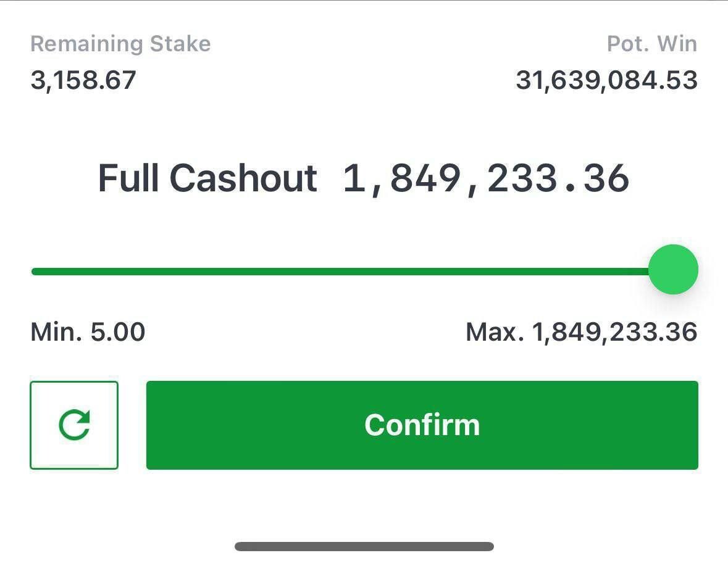Click the word Cashout in the heading
This screenshot has width=728, height=566.
243,178
